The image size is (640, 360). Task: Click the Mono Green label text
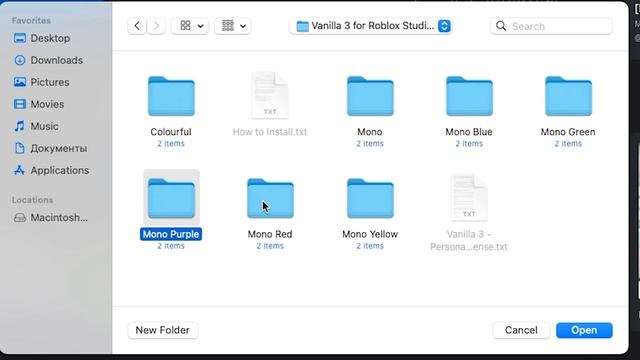pos(568,132)
